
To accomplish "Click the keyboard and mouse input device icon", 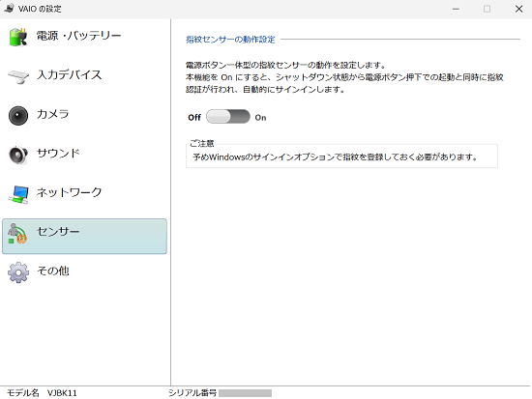I will [x=18, y=76].
